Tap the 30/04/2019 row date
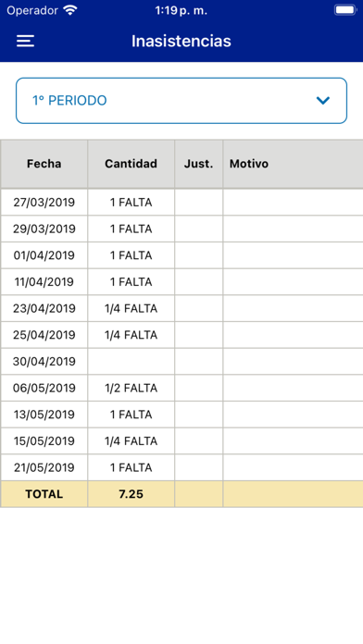The height and width of the screenshot is (644, 363). point(44,362)
